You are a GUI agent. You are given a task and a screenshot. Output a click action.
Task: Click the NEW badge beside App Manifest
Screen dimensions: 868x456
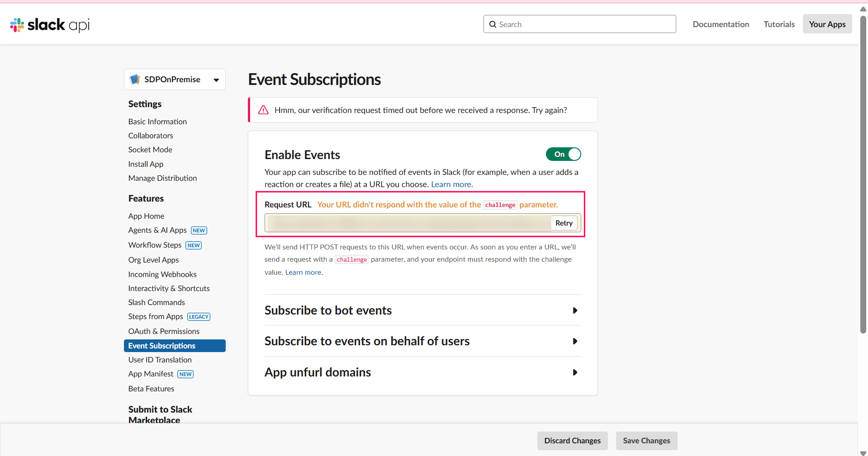[x=185, y=374]
